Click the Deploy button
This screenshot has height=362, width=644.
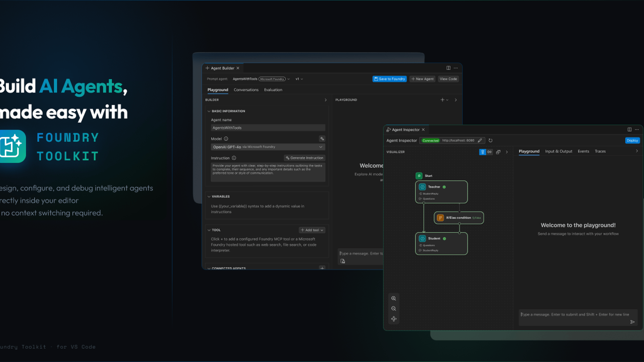pos(632,140)
